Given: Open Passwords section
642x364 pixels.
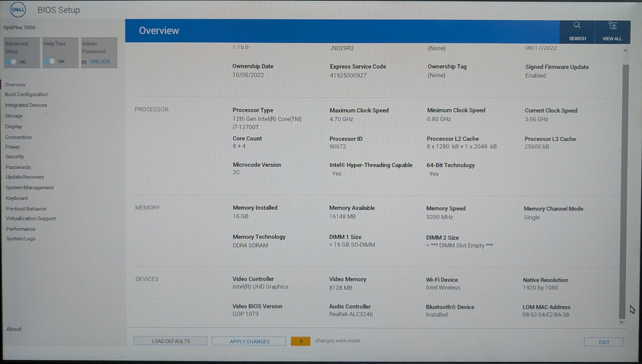Looking at the screenshot, I should pyautogui.click(x=18, y=167).
